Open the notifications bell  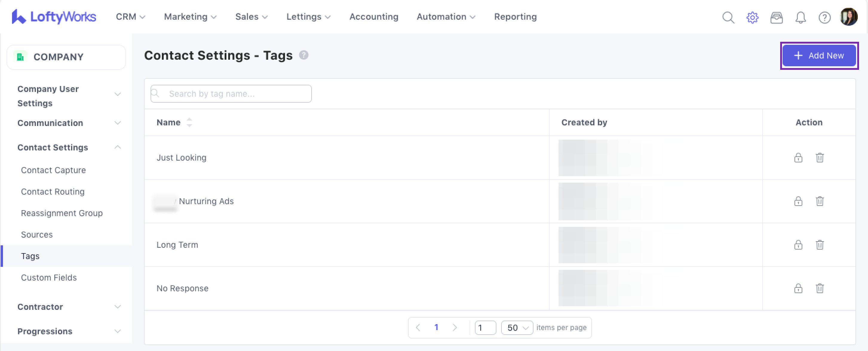(800, 17)
